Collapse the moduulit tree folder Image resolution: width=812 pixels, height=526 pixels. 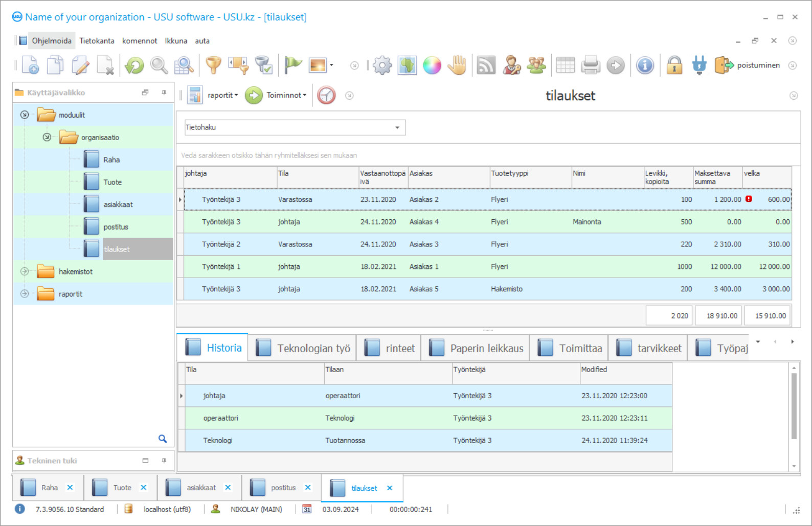pos(25,115)
